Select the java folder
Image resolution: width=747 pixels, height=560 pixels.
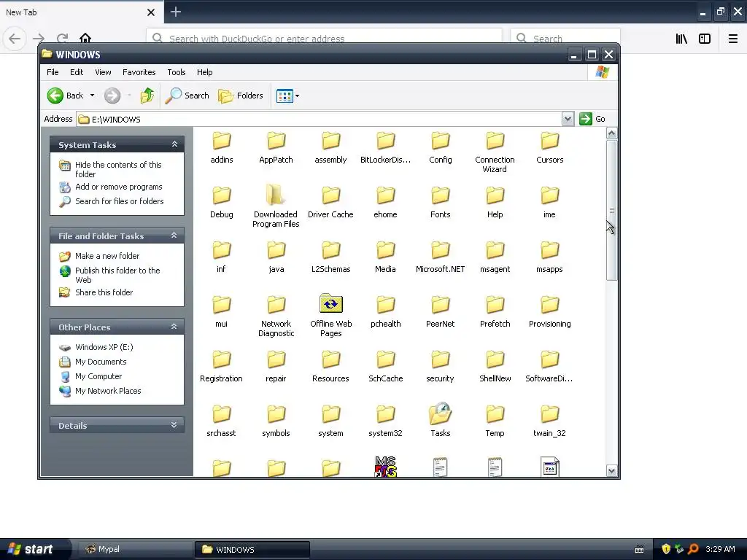click(276, 257)
